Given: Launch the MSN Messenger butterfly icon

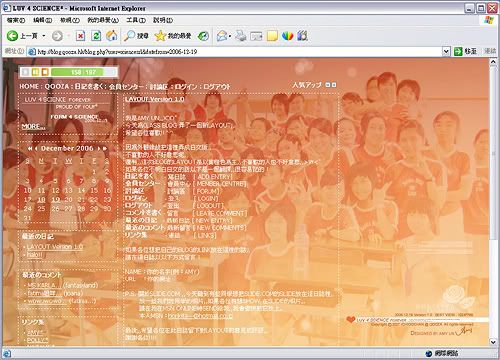Looking at the screenshot, I should tap(287, 36).
